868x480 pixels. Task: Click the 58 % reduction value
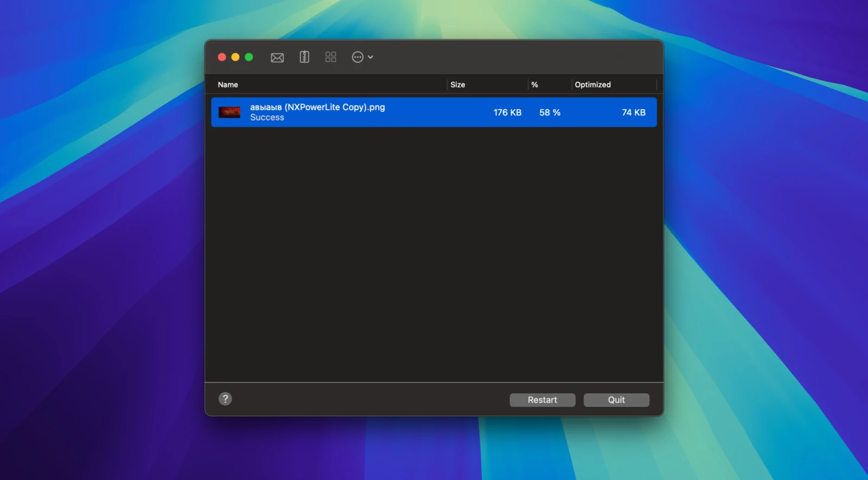pos(550,112)
